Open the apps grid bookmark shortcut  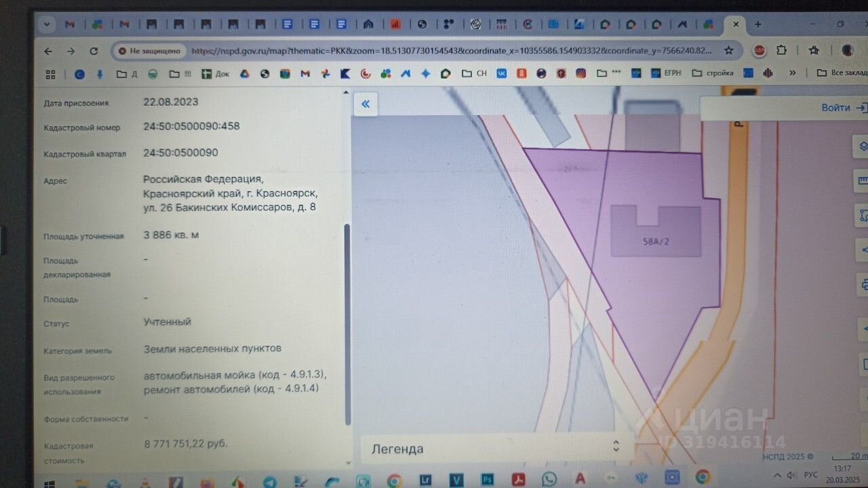pyautogui.click(x=50, y=74)
